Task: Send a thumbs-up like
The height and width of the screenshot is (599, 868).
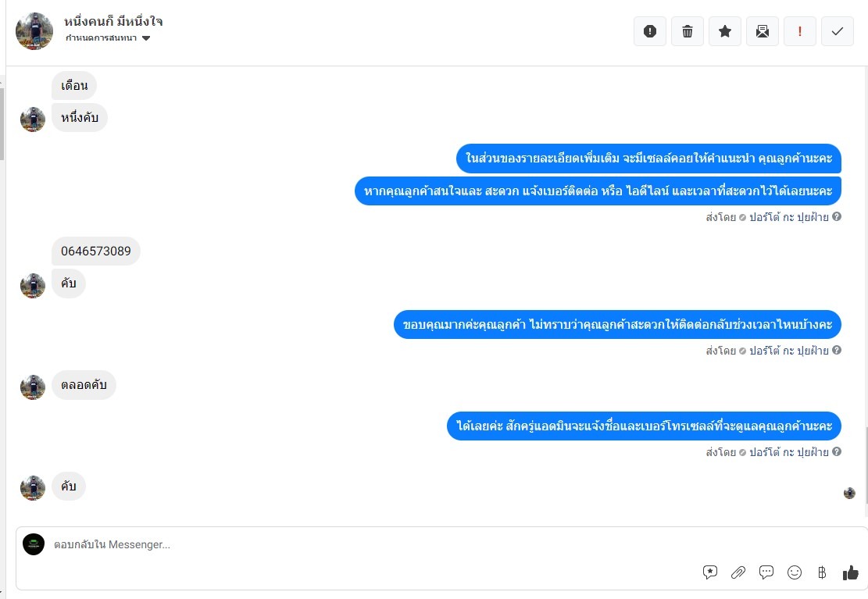Action: [851, 572]
